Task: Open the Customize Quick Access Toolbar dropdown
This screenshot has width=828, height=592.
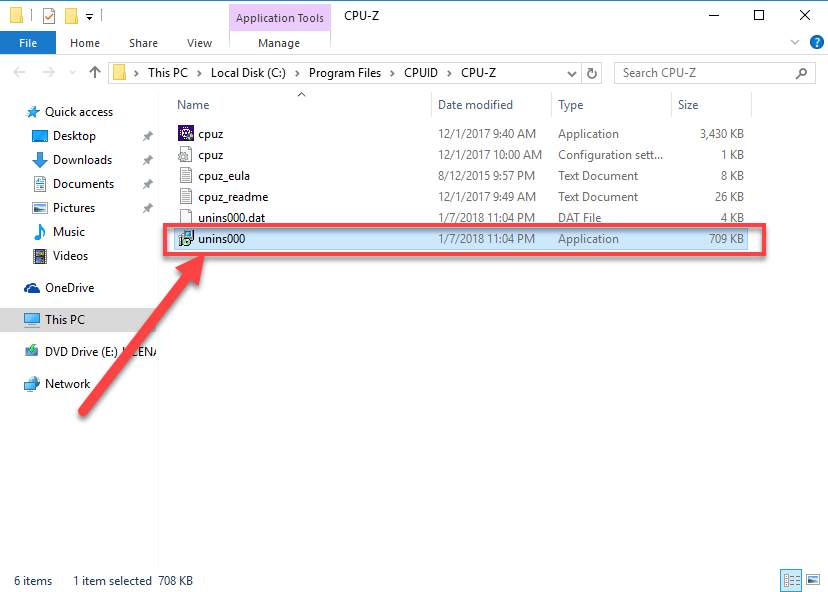Action: point(90,17)
